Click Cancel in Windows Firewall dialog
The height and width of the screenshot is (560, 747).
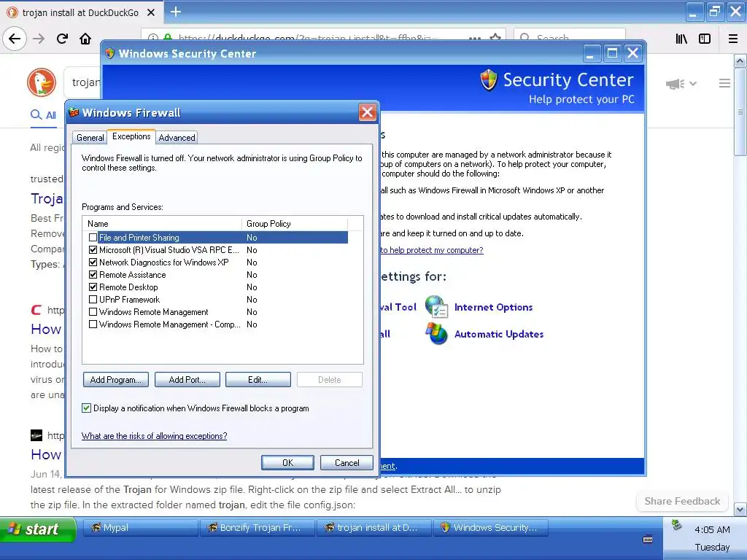(347, 462)
